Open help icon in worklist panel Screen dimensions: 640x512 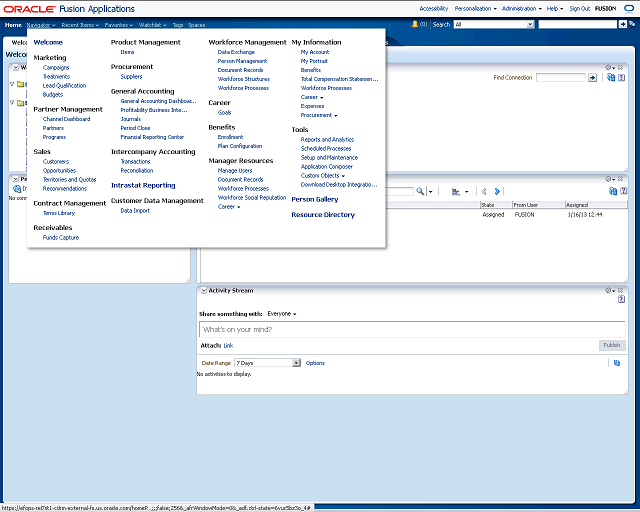coord(623,191)
